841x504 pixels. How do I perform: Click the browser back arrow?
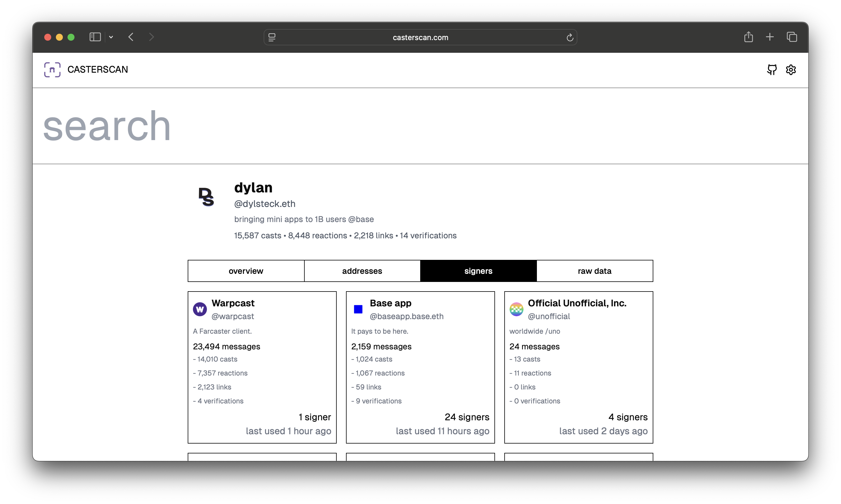pos(131,37)
